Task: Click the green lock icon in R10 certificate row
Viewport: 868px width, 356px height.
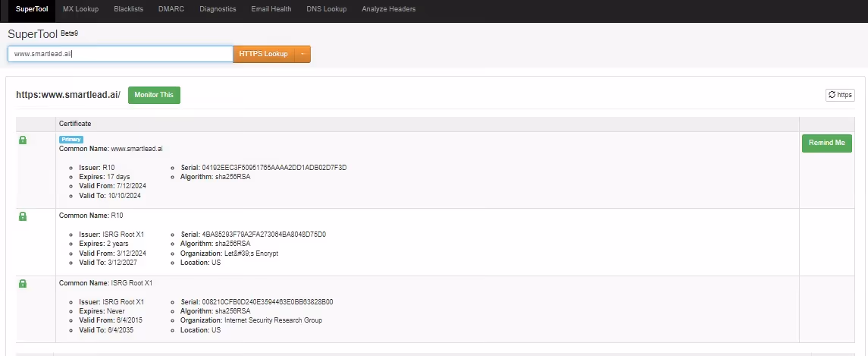Action: [23, 217]
